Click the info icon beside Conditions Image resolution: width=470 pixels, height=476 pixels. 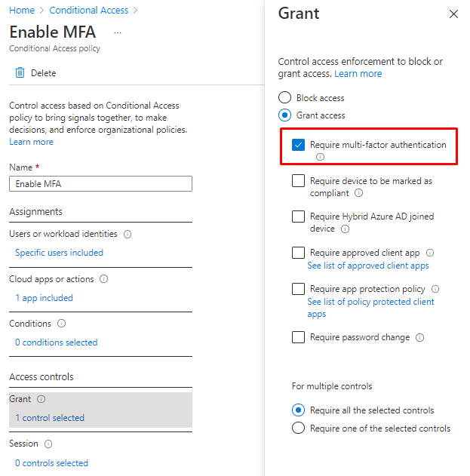pyautogui.click(x=61, y=324)
